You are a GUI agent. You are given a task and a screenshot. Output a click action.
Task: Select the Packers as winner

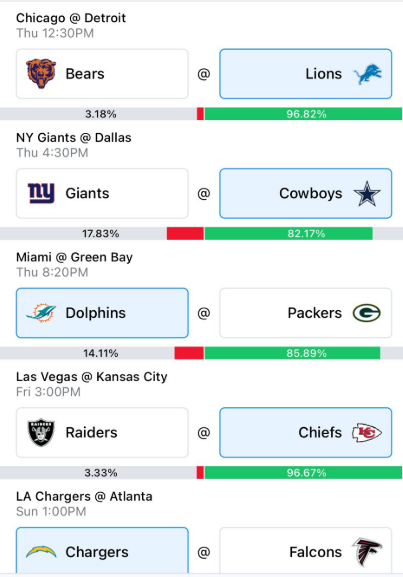point(306,313)
